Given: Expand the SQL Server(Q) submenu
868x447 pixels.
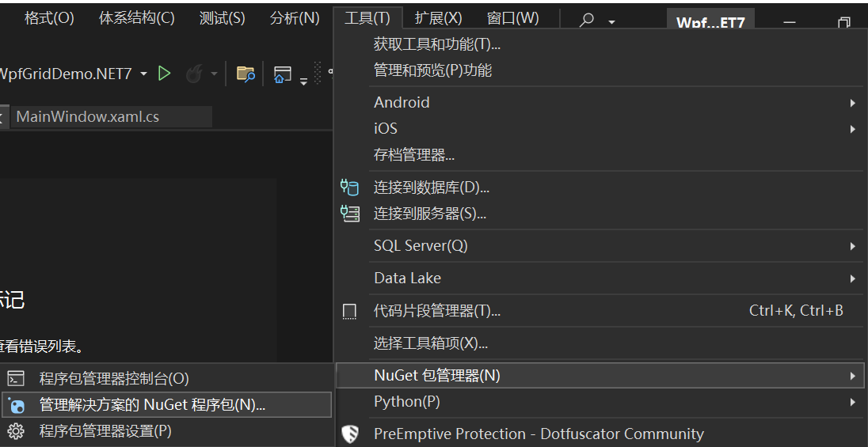Looking at the screenshot, I should click(x=852, y=246).
